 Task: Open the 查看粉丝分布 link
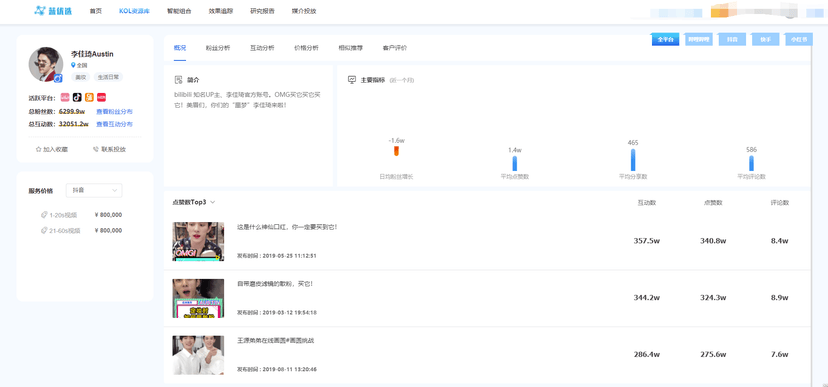[114, 112]
